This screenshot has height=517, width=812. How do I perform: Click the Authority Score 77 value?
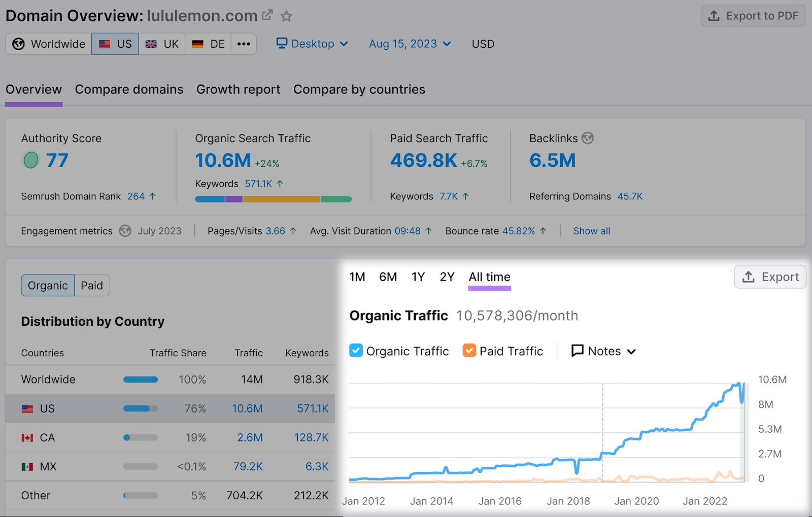click(57, 161)
